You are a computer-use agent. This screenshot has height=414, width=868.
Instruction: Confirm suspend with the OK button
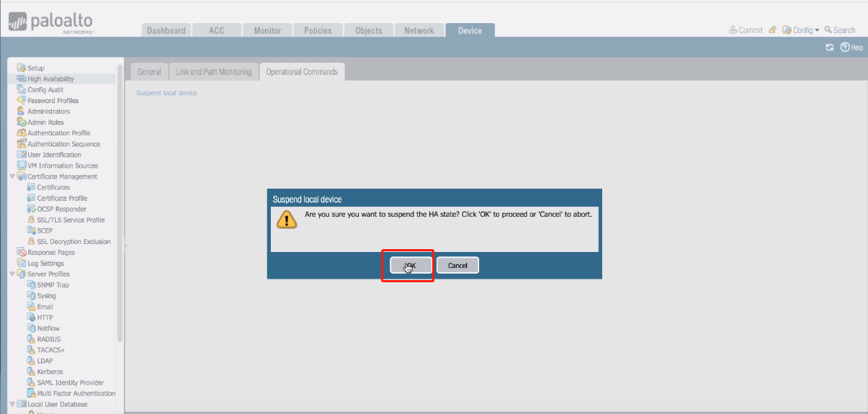pos(411,266)
